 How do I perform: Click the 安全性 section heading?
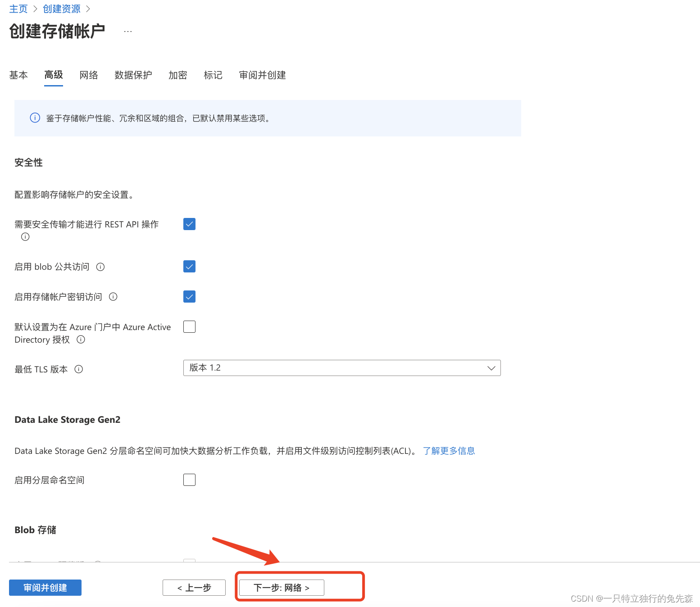click(x=28, y=163)
